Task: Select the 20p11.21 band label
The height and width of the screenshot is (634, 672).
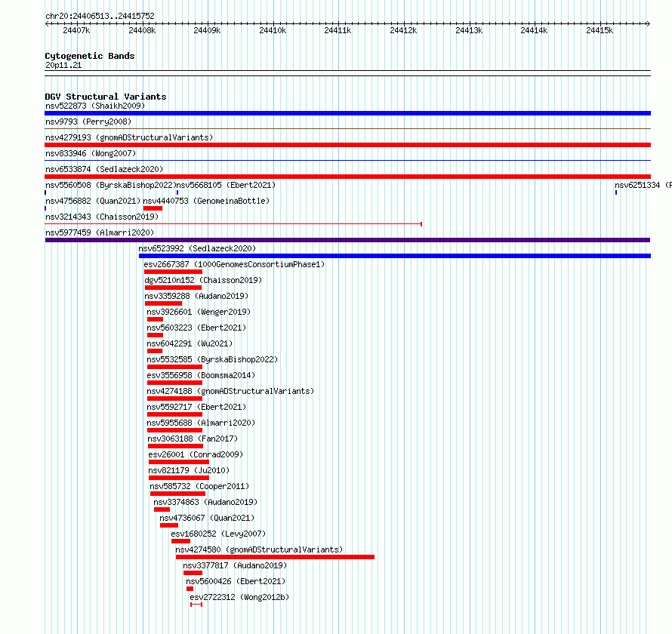Action: [63, 65]
